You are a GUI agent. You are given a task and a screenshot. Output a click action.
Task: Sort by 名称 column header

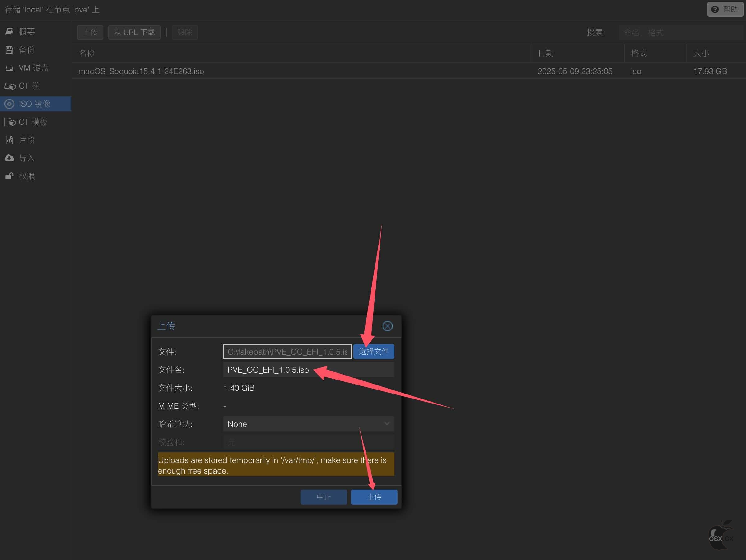pyautogui.click(x=301, y=53)
